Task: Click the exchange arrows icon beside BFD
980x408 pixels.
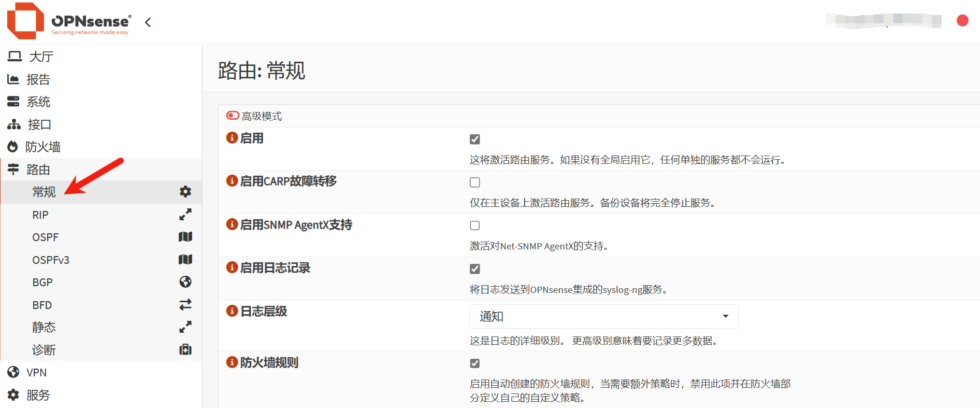Action: click(x=185, y=305)
